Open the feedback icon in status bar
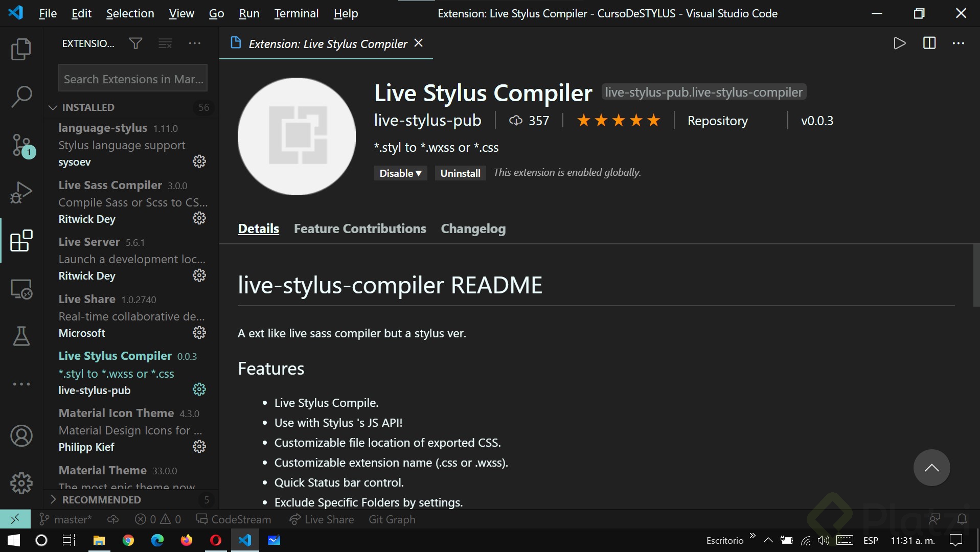This screenshot has height=552, width=980. 935,519
